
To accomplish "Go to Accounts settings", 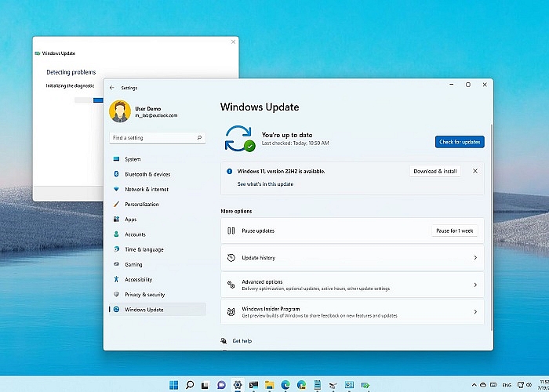I will click(158, 234).
